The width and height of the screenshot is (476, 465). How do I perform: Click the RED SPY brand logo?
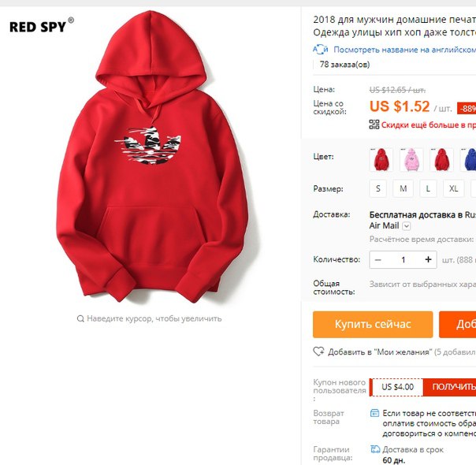[42, 26]
